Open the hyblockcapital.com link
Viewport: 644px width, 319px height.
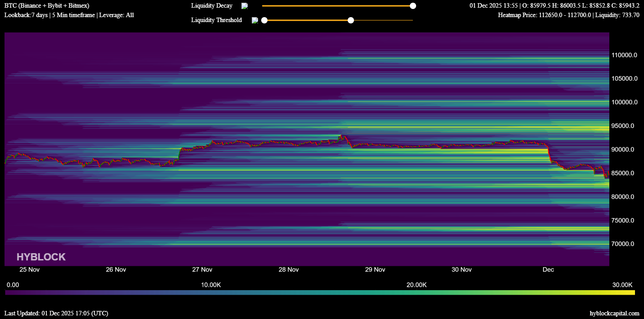pos(614,313)
